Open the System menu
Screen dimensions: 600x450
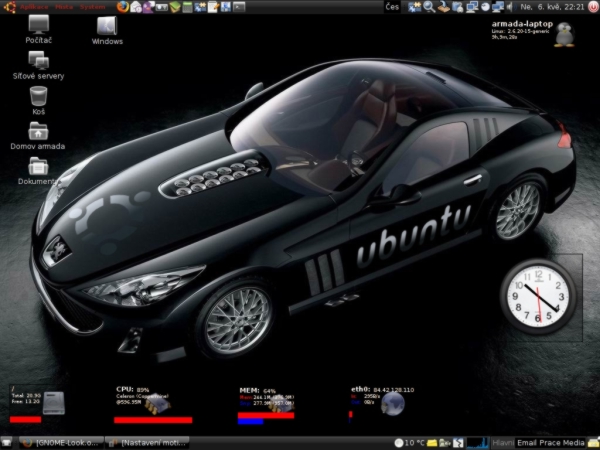92,7
